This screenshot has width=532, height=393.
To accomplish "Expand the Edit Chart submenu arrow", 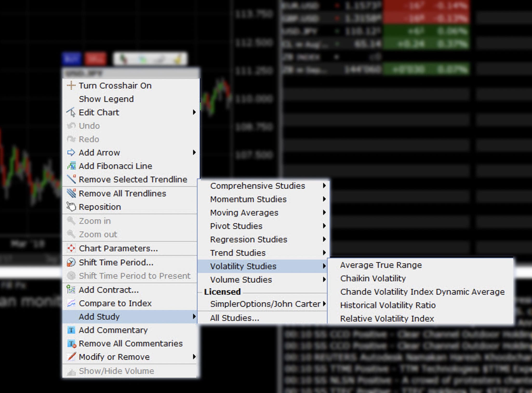I will pos(194,112).
